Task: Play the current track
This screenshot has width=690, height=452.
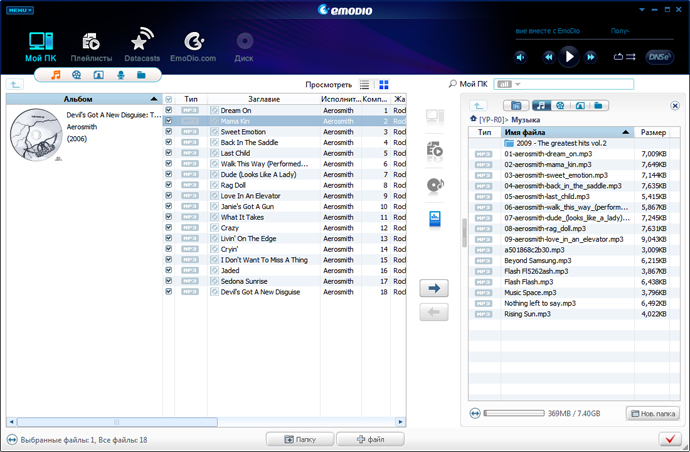Action: click(569, 57)
